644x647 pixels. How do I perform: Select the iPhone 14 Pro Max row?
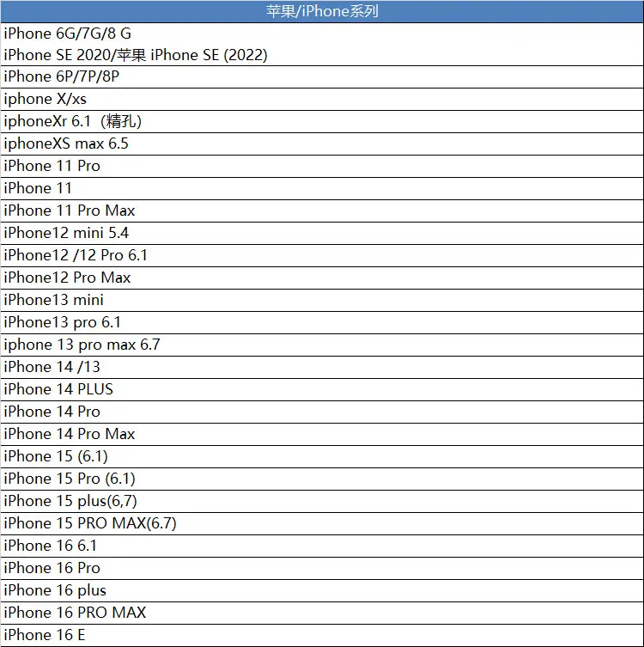322,434
